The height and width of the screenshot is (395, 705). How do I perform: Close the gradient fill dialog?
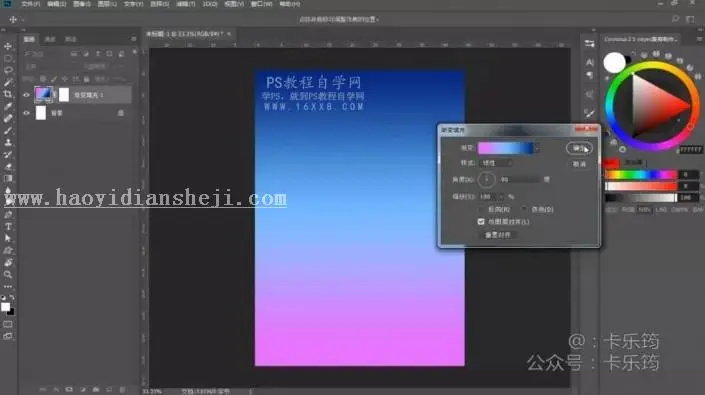tap(586, 130)
